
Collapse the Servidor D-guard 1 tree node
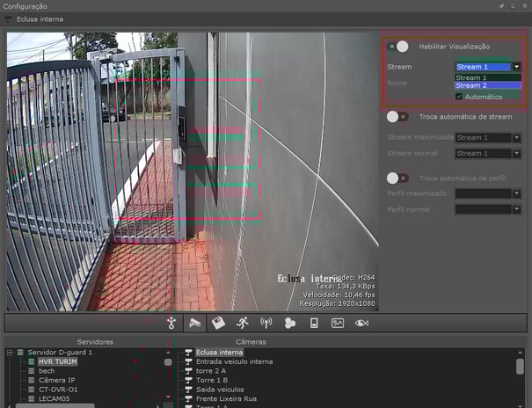coord(10,353)
